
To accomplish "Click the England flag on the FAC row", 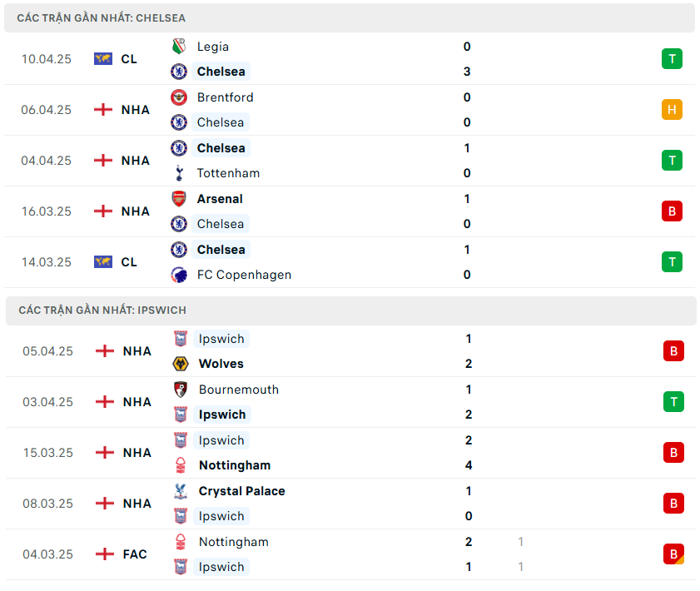I will [x=105, y=554].
